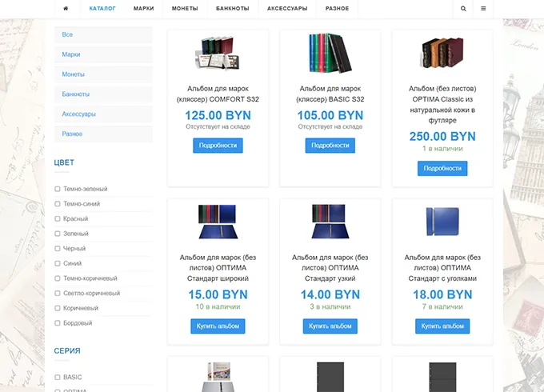Viewport: 544px width, 392px height.
Task: Click the 18.00 BYN price
Action: (442, 295)
